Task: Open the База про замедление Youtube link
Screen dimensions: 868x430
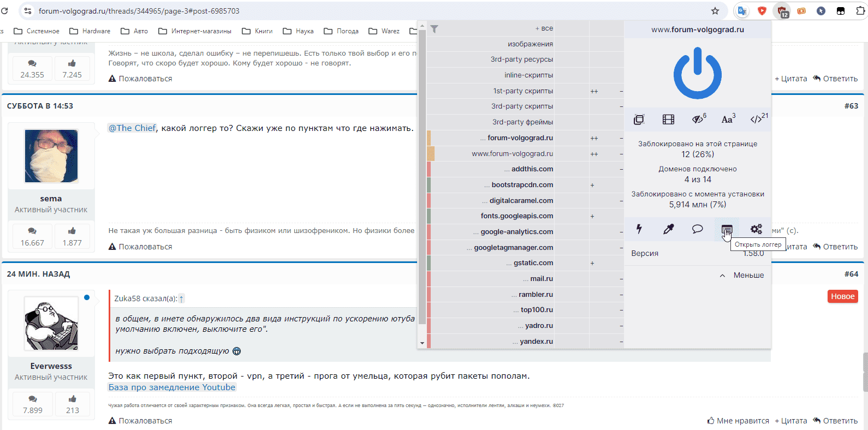Action: click(171, 387)
